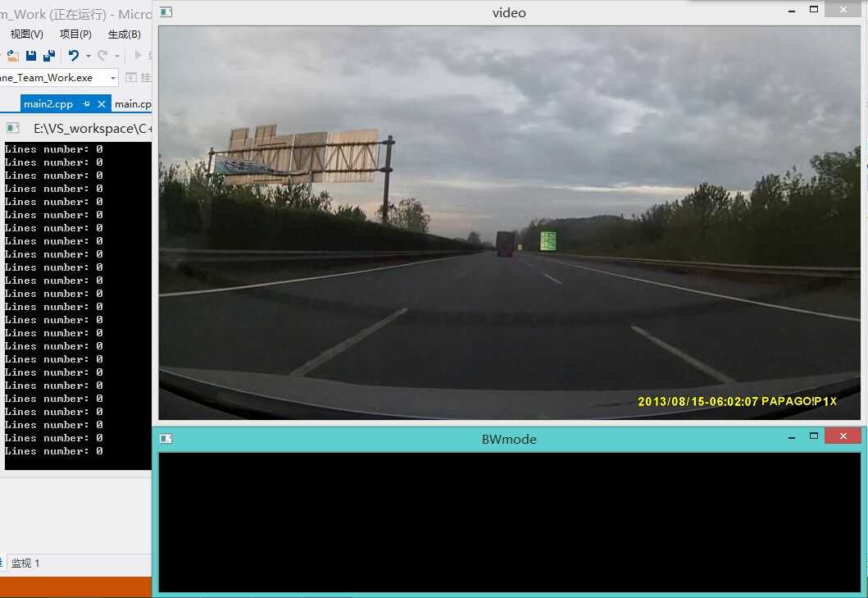
Task: Click the video window title bar
Action: (509, 13)
